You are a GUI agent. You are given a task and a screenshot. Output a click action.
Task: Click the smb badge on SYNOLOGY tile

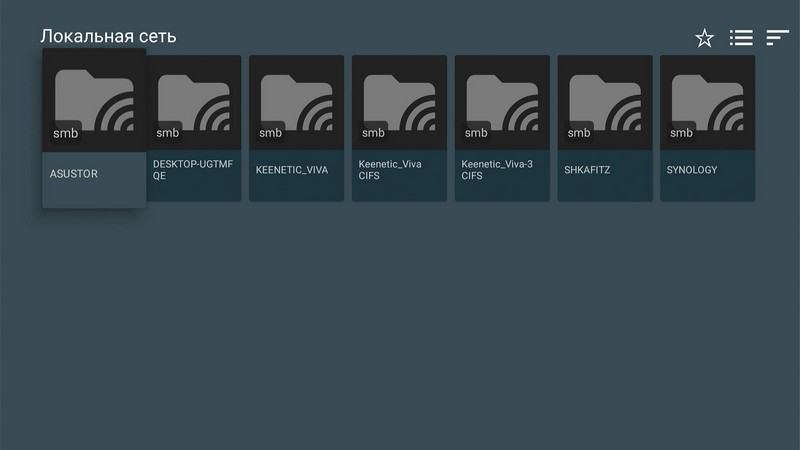tap(681, 133)
